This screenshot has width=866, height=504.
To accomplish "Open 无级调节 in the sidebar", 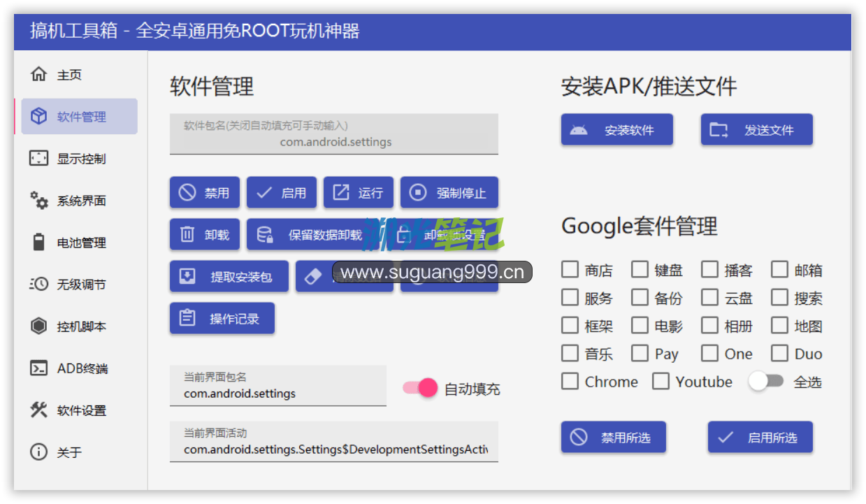I will click(80, 285).
